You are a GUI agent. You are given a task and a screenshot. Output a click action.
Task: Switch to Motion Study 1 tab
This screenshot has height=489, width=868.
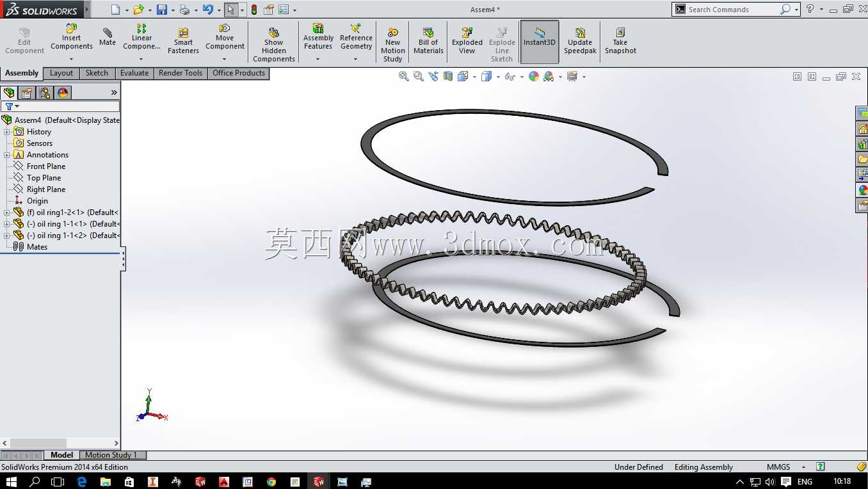click(x=111, y=455)
